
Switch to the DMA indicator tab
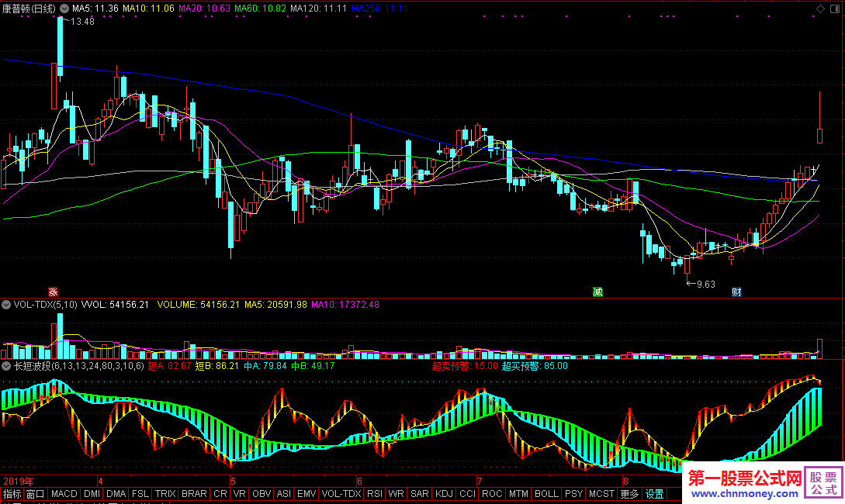click(116, 494)
